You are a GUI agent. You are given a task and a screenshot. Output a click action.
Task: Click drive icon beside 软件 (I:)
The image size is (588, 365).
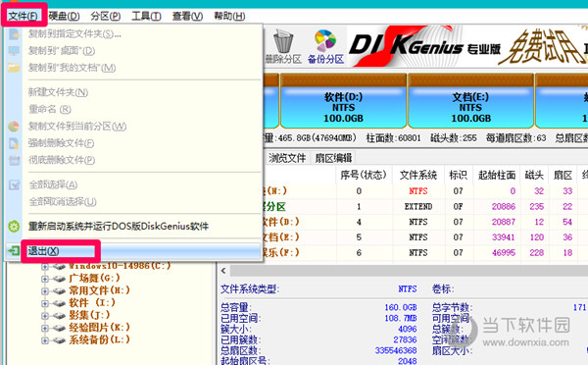[x=59, y=303]
